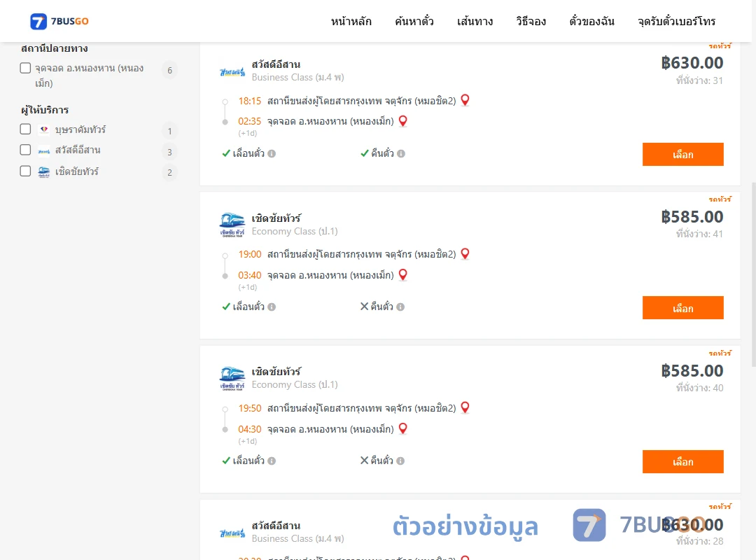The height and width of the screenshot is (560, 756).
Task: Click the ฿585.00 price with 41 seats
Action: pyautogui.click(x=692, y=217)
